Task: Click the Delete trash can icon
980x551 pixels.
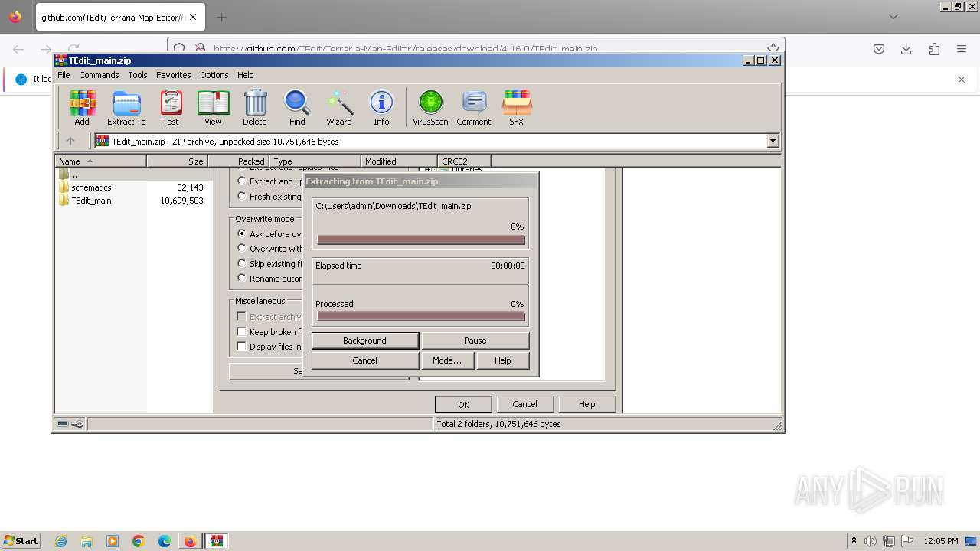Action: click(x=255, y=107)
